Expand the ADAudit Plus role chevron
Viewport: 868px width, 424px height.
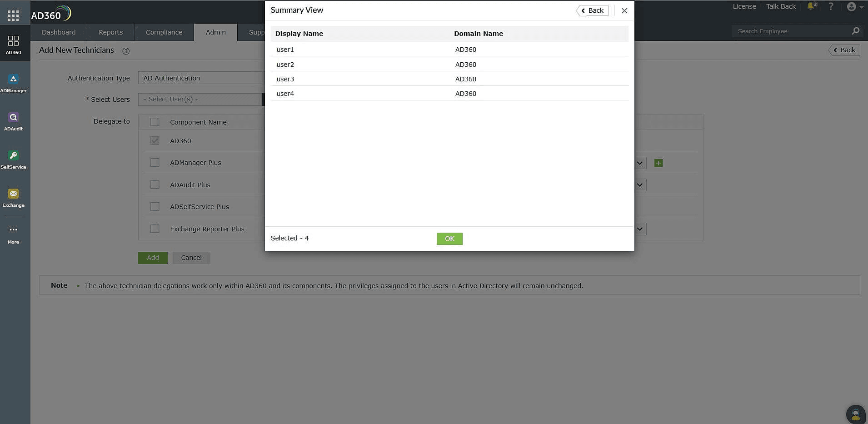(639, 185)
